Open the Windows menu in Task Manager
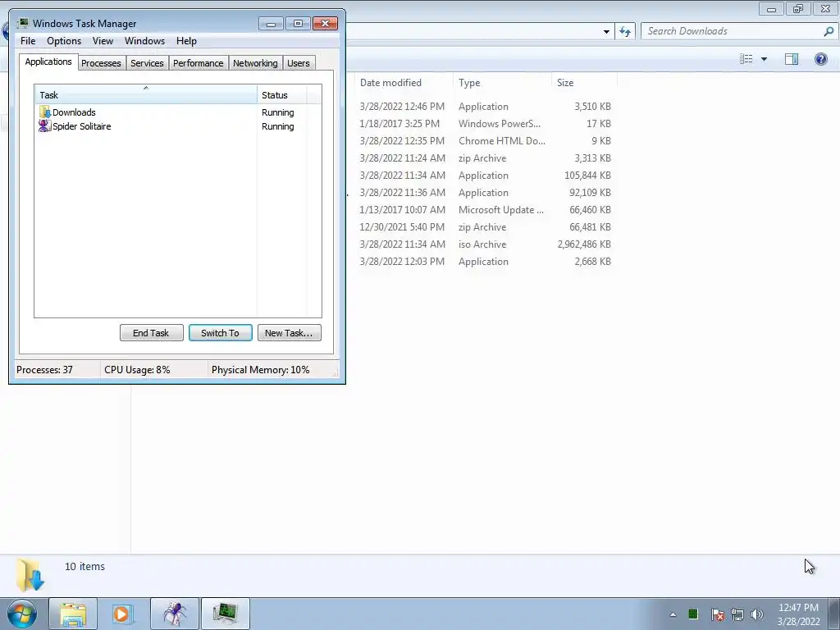 click(144, 41)
